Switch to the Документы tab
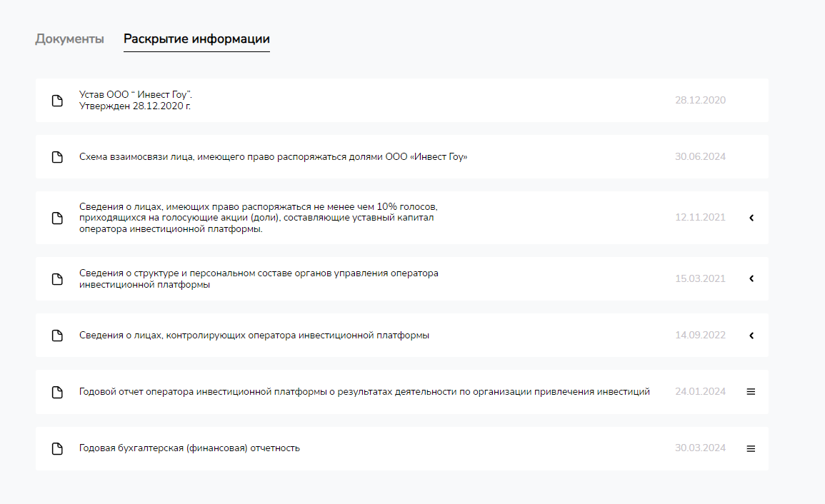The width and height of the screenshot is (825, 504). coord(69,39)
